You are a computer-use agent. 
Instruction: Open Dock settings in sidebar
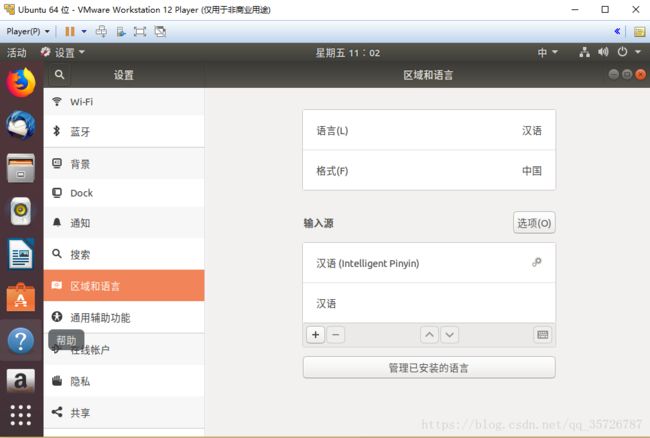tap(124, 193)
